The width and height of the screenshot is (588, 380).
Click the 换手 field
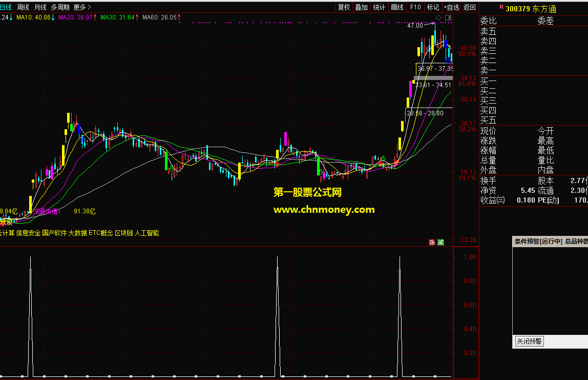(488, 181)
